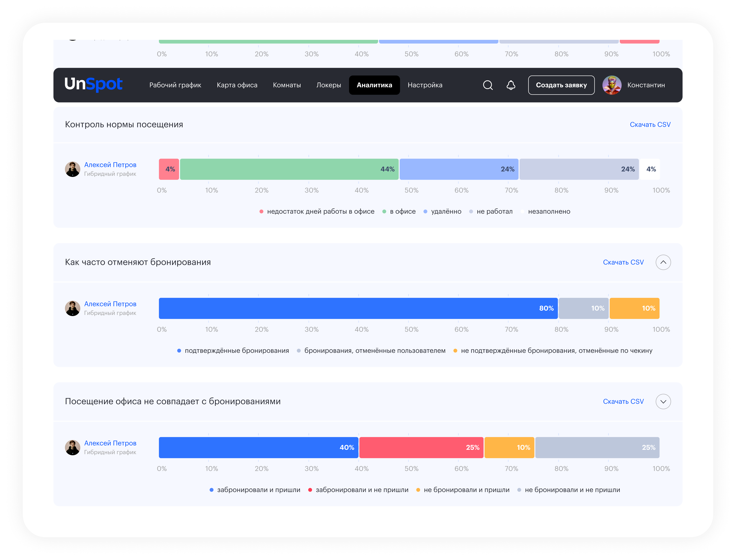Download CSV for attendance control section
Screen dimensions: 736x560
point(650,125)
